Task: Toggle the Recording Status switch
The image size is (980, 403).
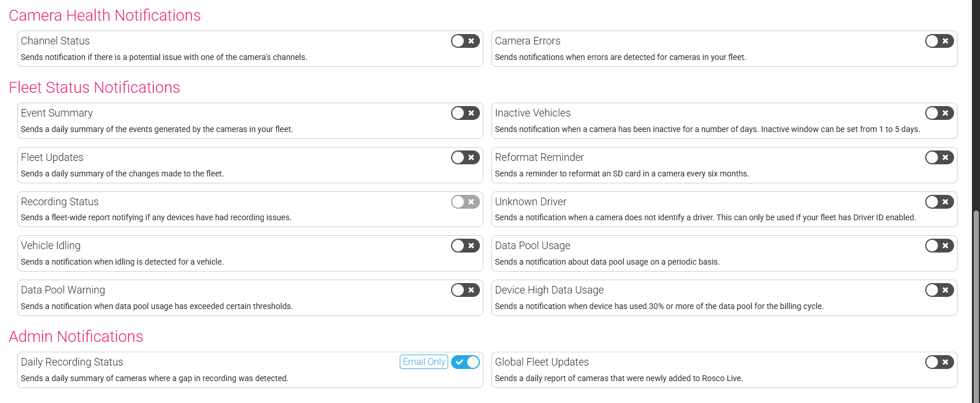Action: [x=465, y=202]
